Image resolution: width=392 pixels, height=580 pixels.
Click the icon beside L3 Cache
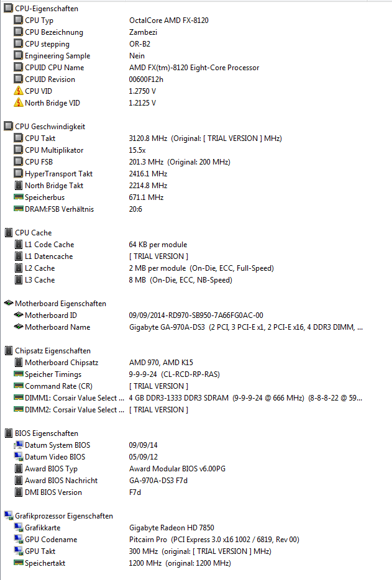[x=19, y=279]
